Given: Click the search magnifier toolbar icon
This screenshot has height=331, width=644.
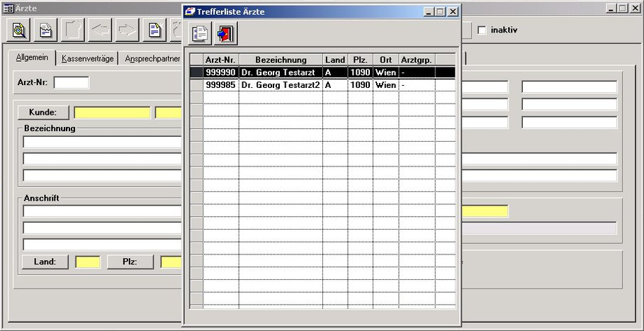Looking at the screenshot, I should coord(18,30).
